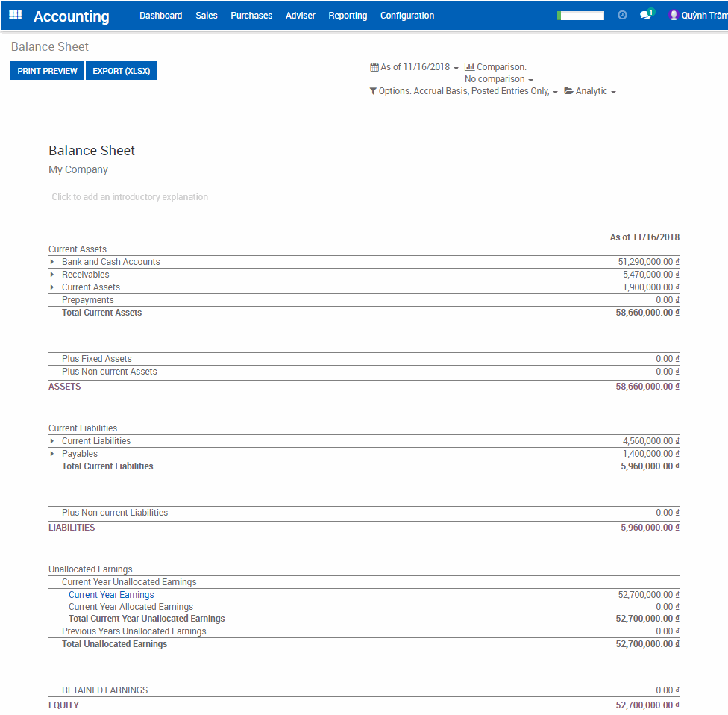Open the chat messages icon
728x715 pixels.
click(645, 15)
